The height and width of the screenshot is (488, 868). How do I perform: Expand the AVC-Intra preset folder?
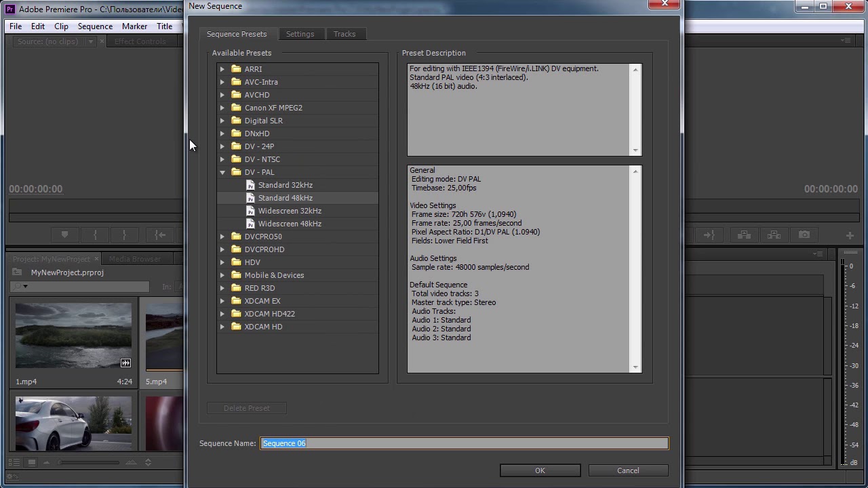222,82
